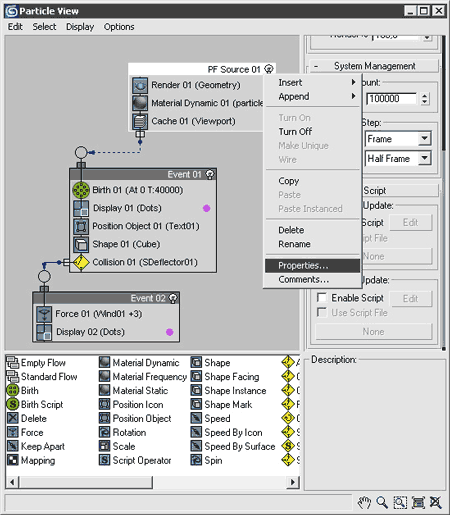Click the Pan tool hand icon
The height and width of the screenshot is (515, 450).
[x=364, y=502]
